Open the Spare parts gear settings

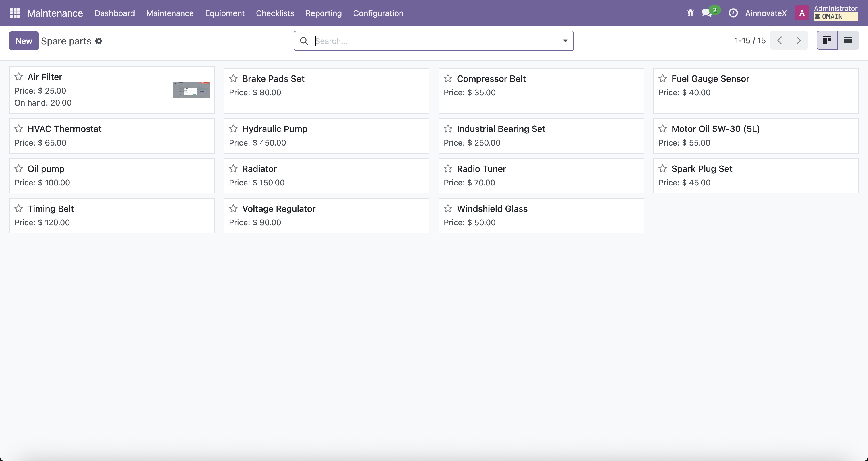(x=99, y=41)
